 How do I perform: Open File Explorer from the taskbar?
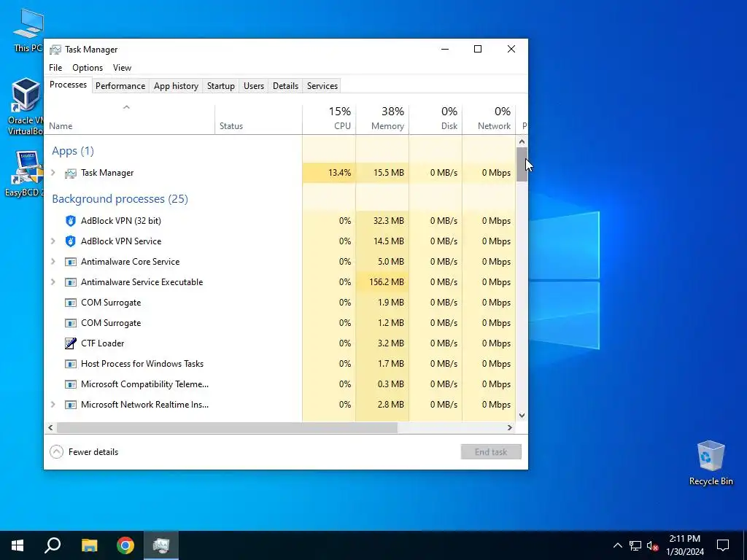pos(89,545)
